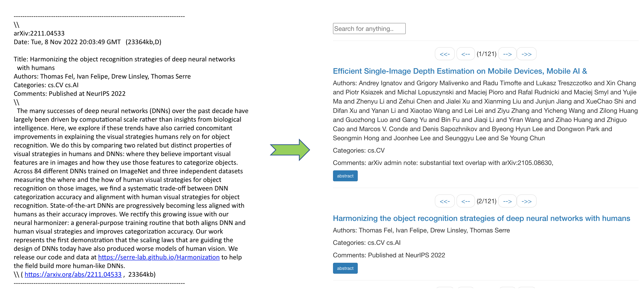Jump to first paper from entry 1/121

coord(445,54)
